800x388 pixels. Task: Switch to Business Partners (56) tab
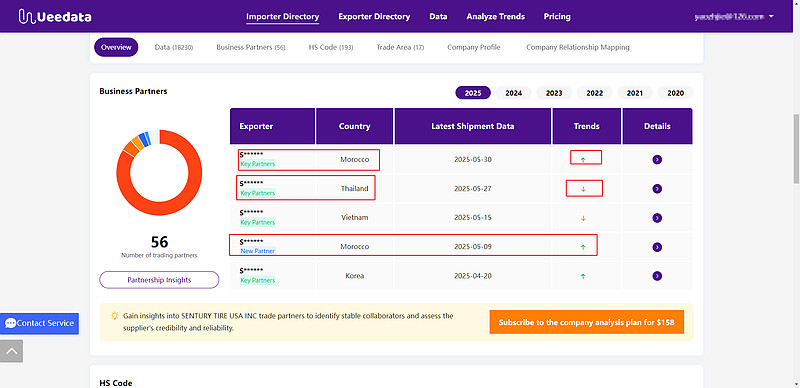point(251,47)
